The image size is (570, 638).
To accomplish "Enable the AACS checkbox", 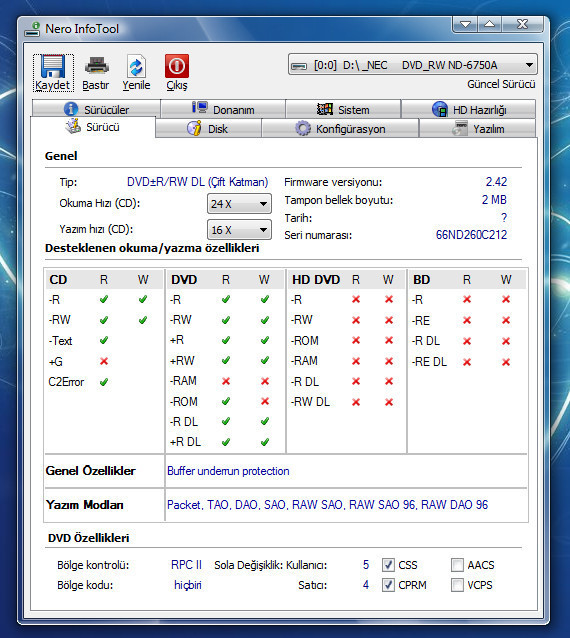I will 457,565.
